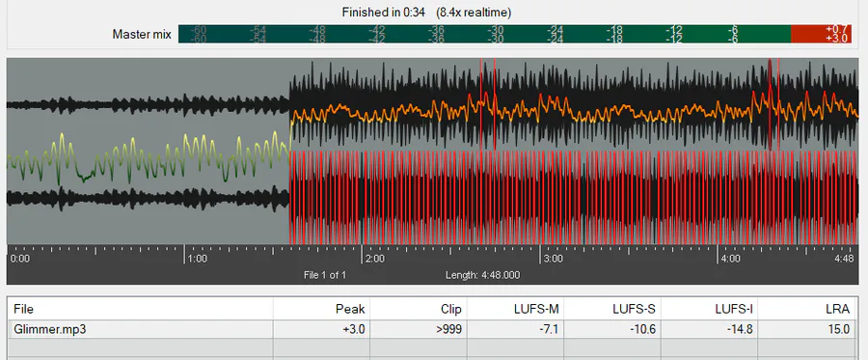The height and width of the screenshot is (360, 868).
Task: Sort by the File column header
Action: click(141, 309)
